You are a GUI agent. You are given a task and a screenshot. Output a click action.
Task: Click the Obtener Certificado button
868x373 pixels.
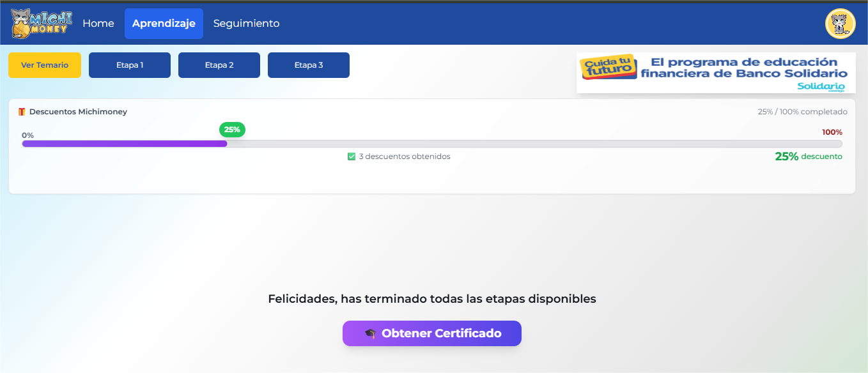pos(432,333)
